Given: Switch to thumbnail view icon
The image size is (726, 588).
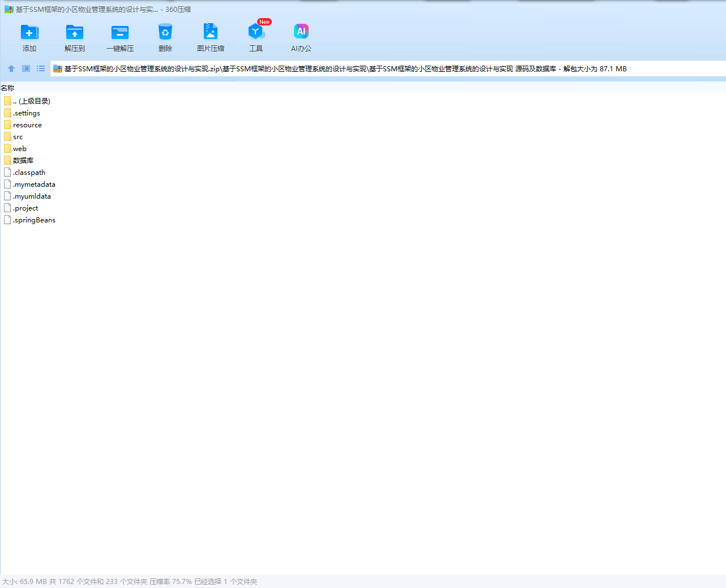Looking at the screenshot, I should point(26,68).
